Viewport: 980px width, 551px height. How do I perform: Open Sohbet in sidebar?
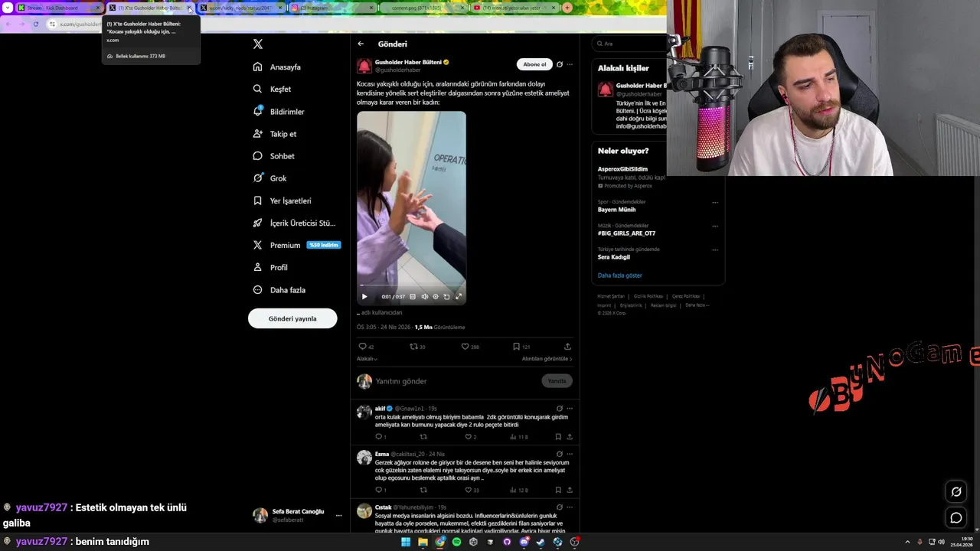pos(273,156)
